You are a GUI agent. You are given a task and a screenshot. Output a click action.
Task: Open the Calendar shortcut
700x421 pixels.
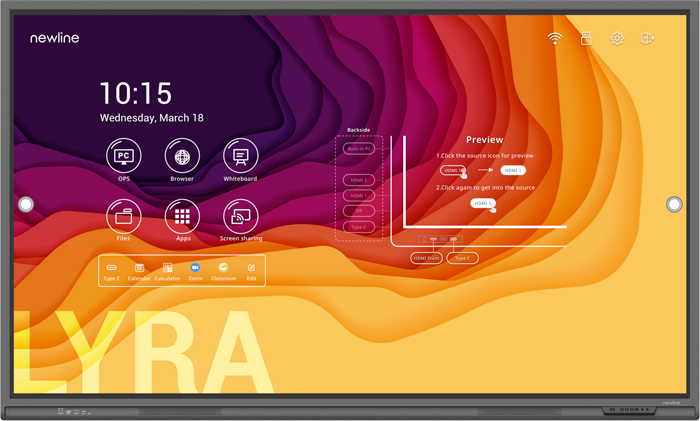click(x=139, y=268)
